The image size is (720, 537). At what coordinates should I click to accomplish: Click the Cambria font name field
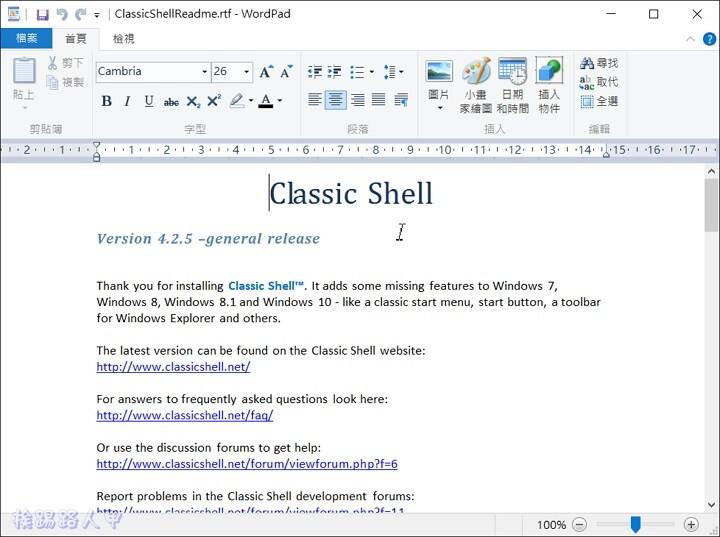click(148, 72)
